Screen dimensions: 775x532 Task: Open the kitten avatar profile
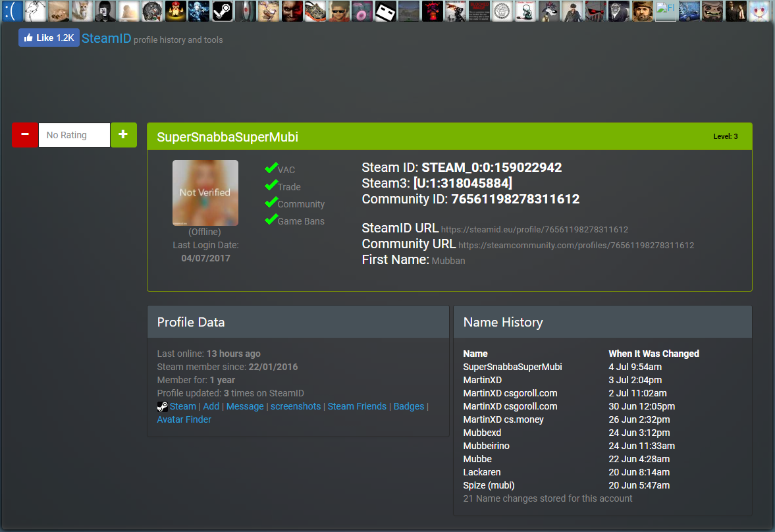82,11
